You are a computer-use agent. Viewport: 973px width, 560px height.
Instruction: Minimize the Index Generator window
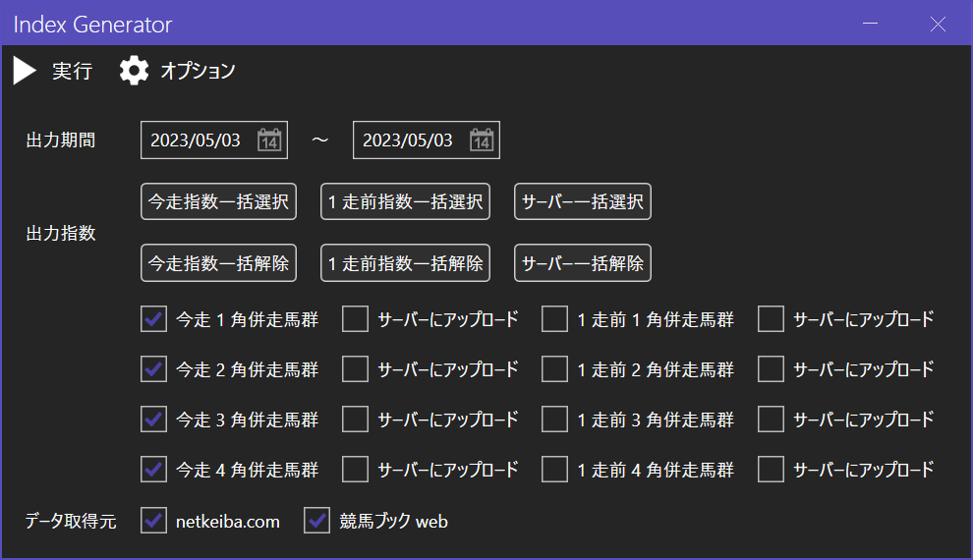click(x=870, y=24)
